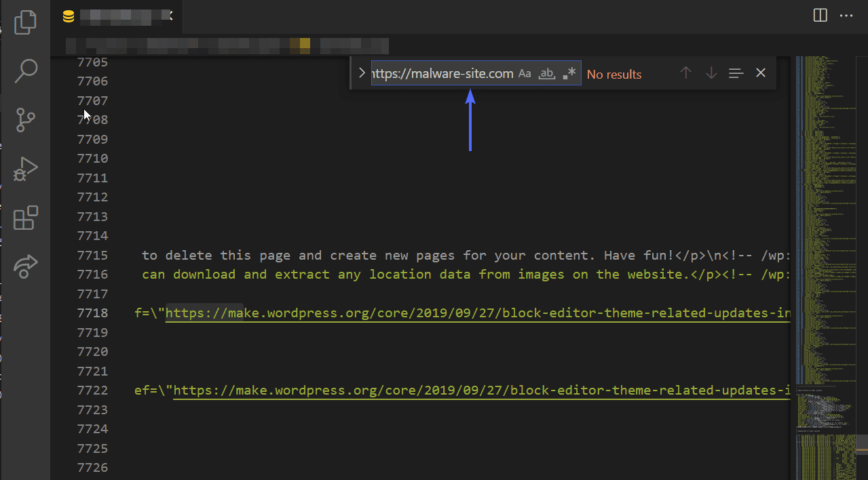Split the editor using the top-right icon
This screenshot has height=480, width=868.
click(819, 14)
